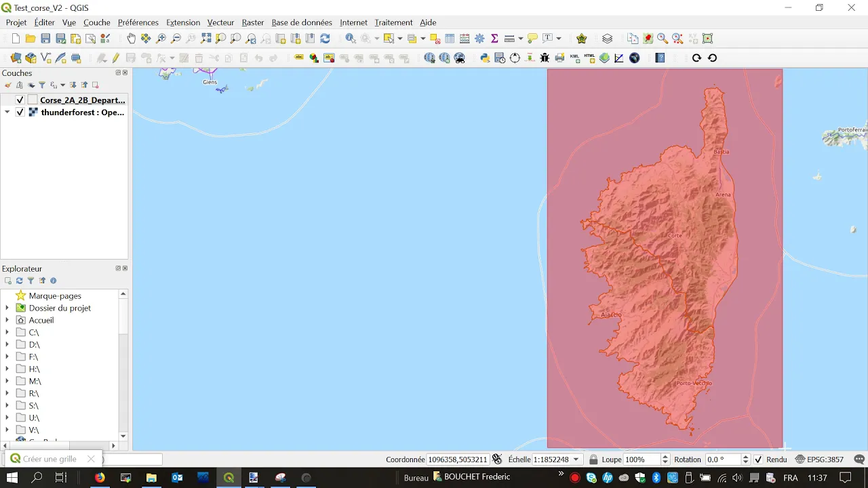Open the Field Calculator abacus icon

coord(465,39)
